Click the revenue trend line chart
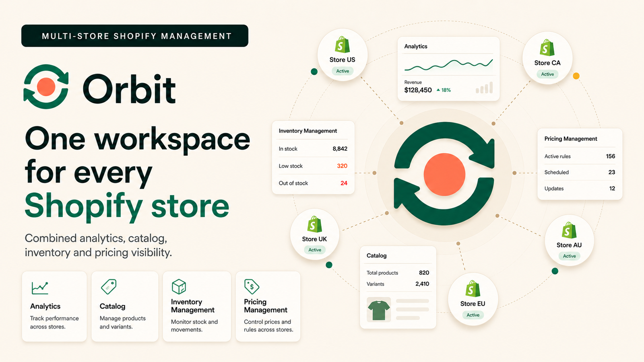Image resolution: width=644 pixels, height=362 pixels. click(448, 64)
